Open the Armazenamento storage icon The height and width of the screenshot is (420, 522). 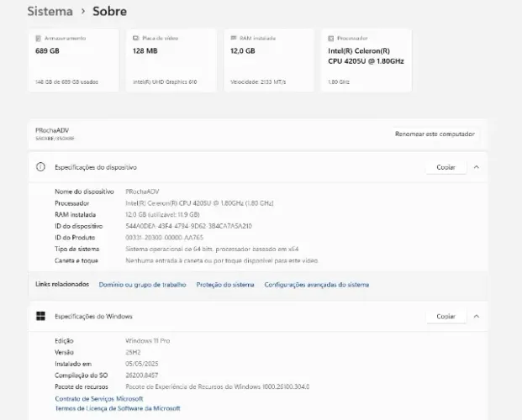point(39,39)
